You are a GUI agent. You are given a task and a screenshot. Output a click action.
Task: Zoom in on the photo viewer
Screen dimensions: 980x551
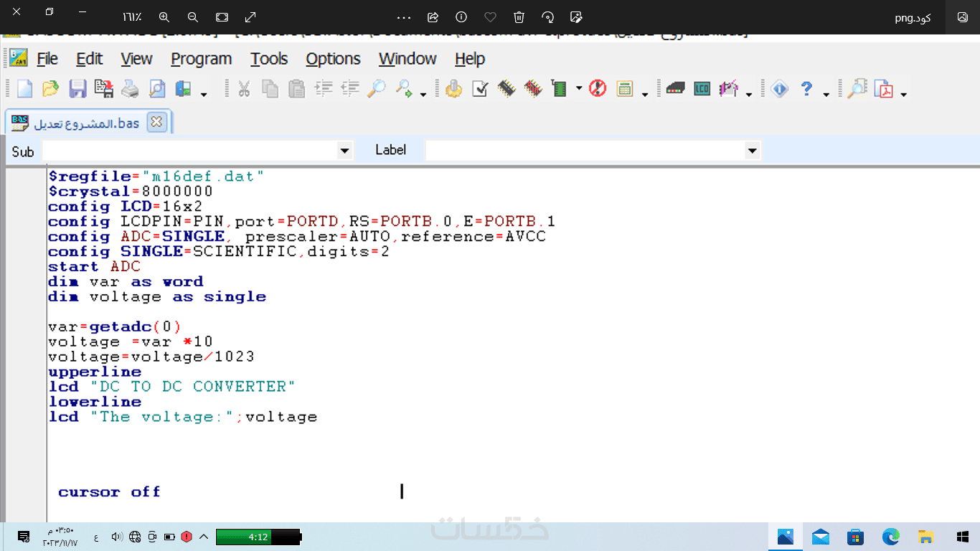tap(164, 17)
